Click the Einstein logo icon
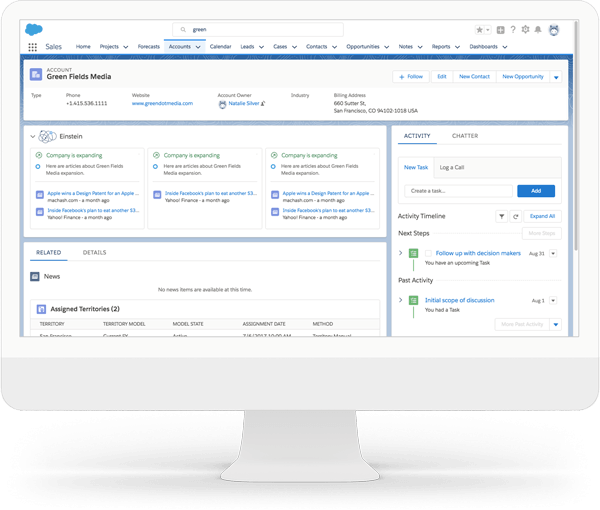 pyautogui.click(x=47, y=136)
